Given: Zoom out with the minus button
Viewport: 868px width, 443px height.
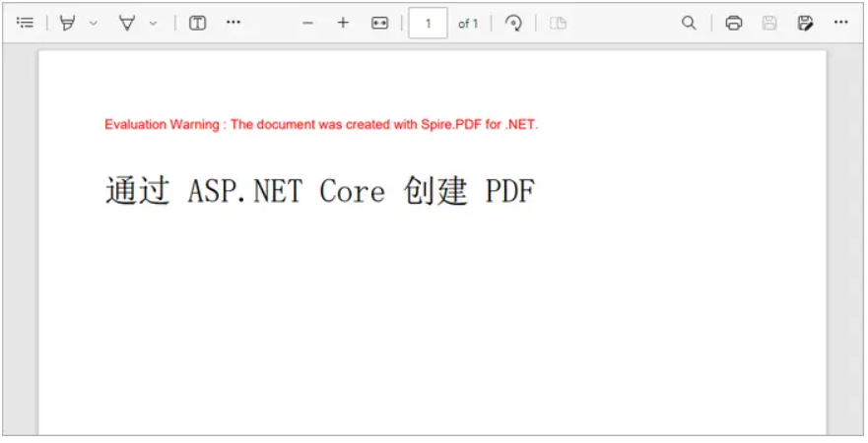Looking at the screenshot, I should tap(308, 24).
